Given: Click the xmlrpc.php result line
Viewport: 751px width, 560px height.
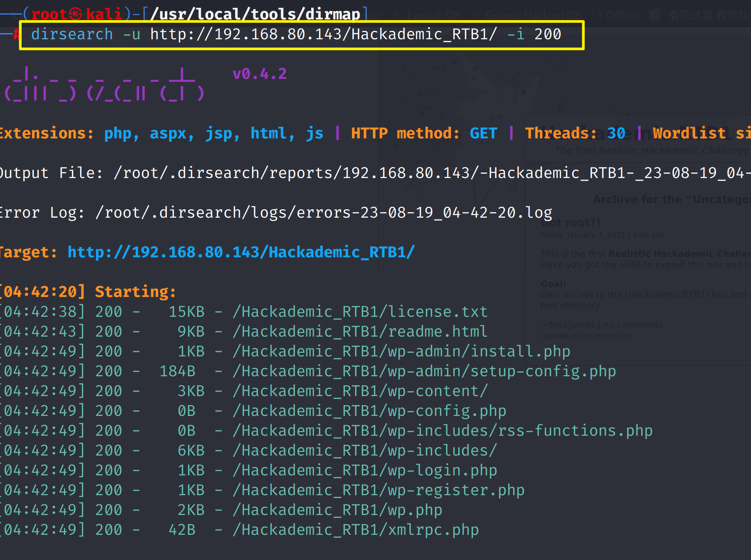Looking at the screenshot, I should (239, 530).
